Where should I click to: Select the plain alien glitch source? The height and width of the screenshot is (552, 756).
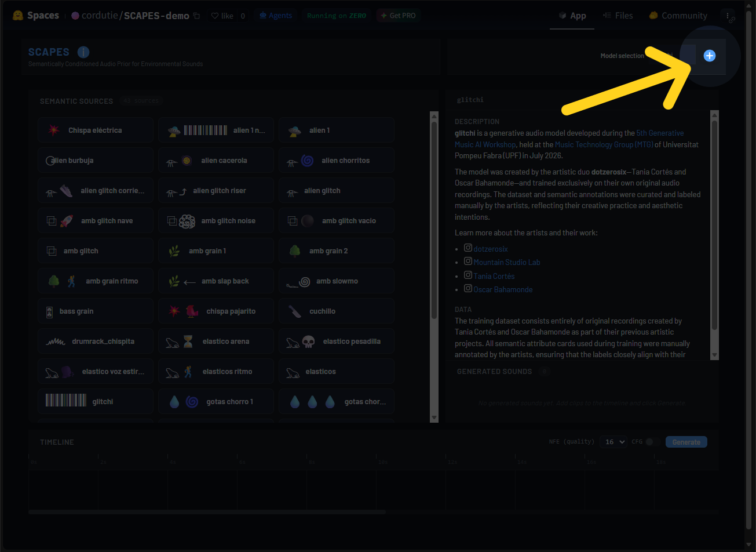pos(337,191)
